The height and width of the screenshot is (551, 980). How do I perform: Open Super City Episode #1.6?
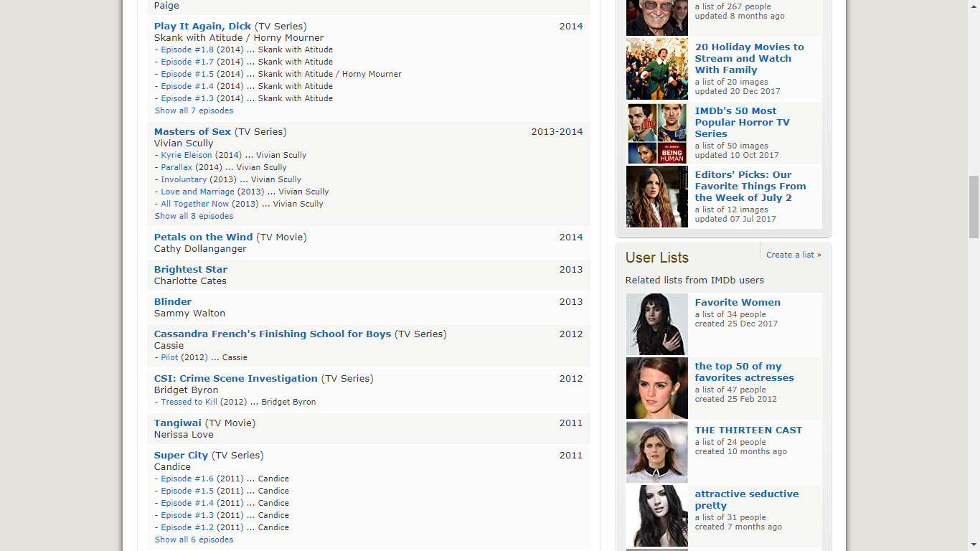187,479
